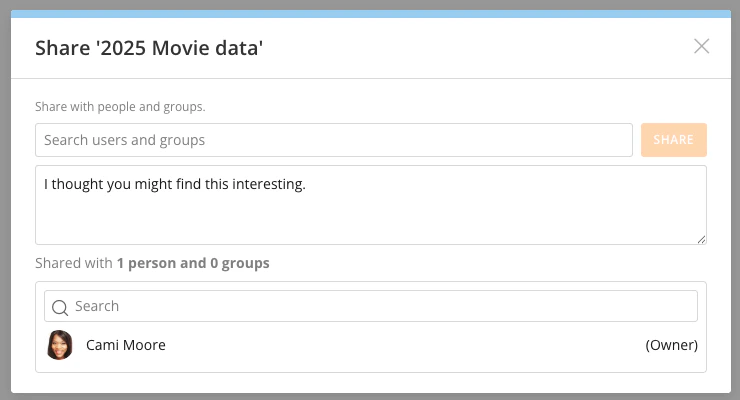Click the blank header area right of the title
Screen dimensions: 740x400
tap(480, 47)
